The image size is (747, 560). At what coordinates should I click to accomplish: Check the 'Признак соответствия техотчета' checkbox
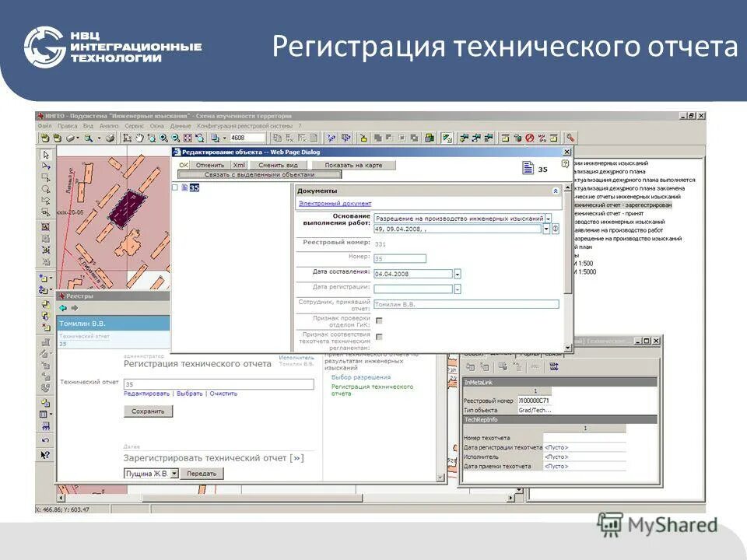point(381,338)
